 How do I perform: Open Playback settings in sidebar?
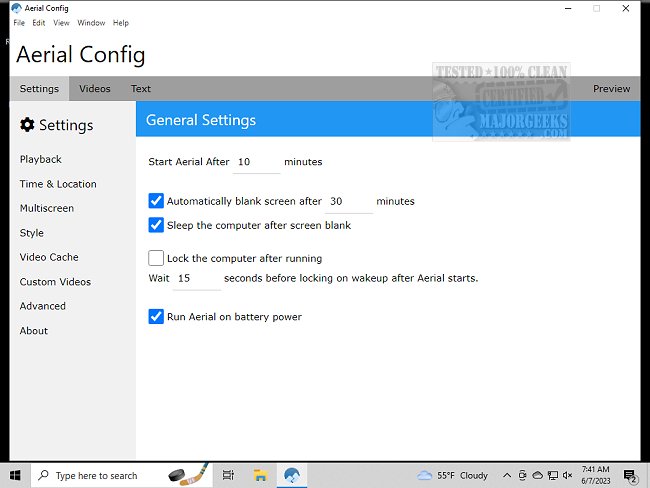pos(41,159)
